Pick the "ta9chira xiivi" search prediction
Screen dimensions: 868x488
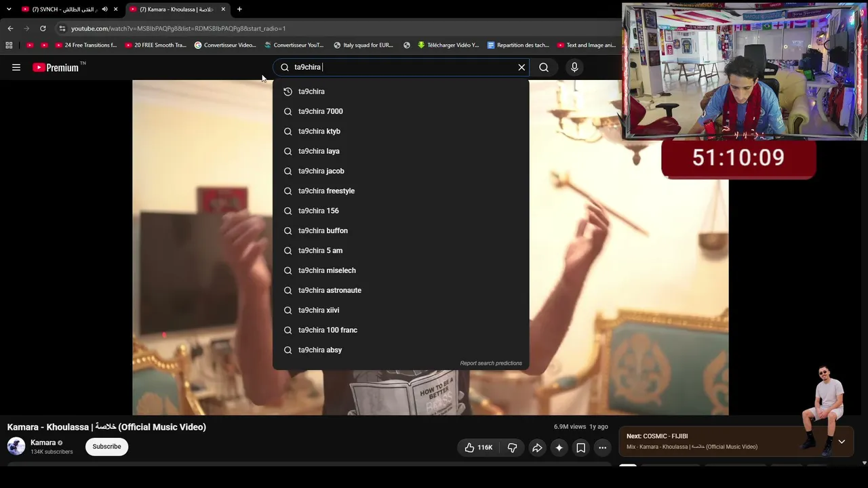tap(401, 310)
